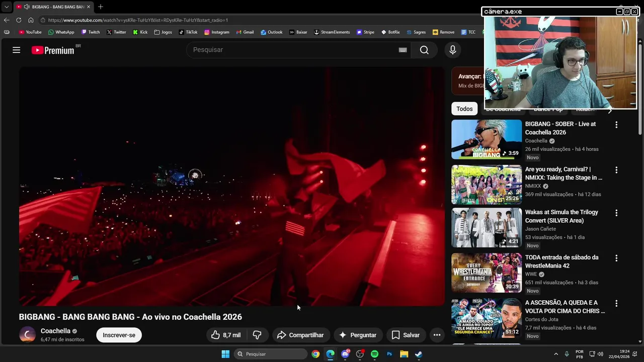
Task: Switch POR PTB input language indicator
Action: point(580,354)
